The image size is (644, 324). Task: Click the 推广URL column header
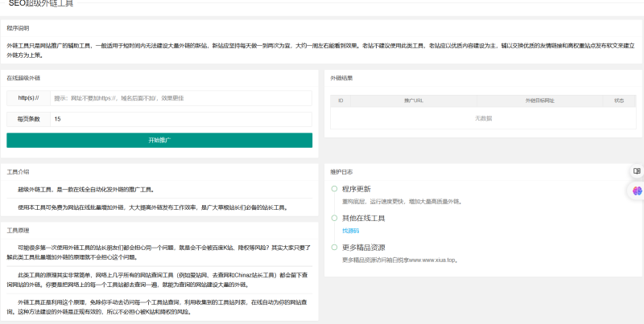pyautogui.click(x=414, y=100)
